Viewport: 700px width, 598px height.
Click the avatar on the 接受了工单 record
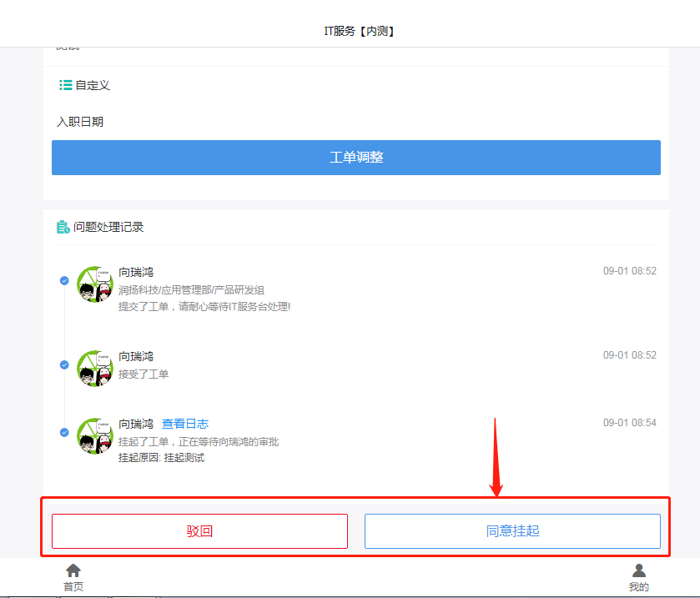coord(94,368)
